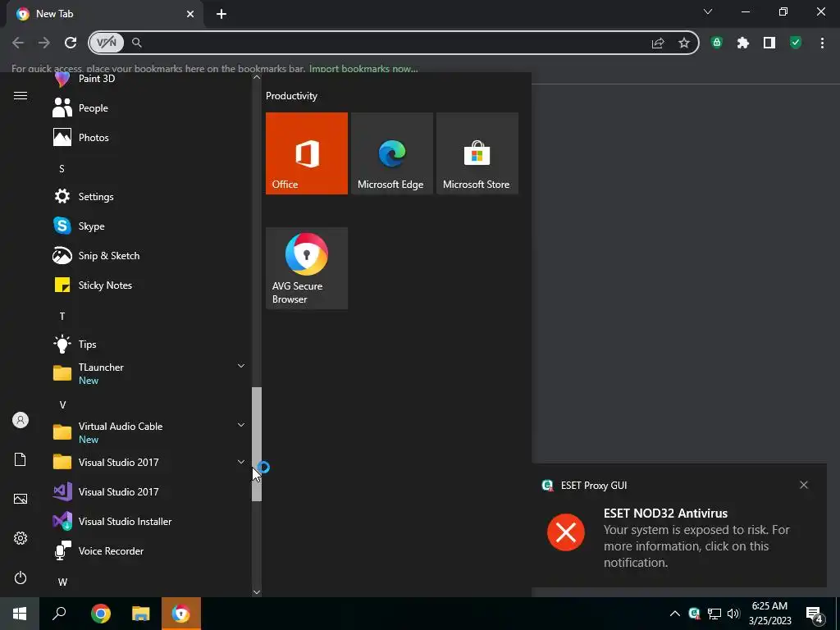Open Visual Studio Installer
Viewport: 840px width, 630px height.
[x=150, y=521]
